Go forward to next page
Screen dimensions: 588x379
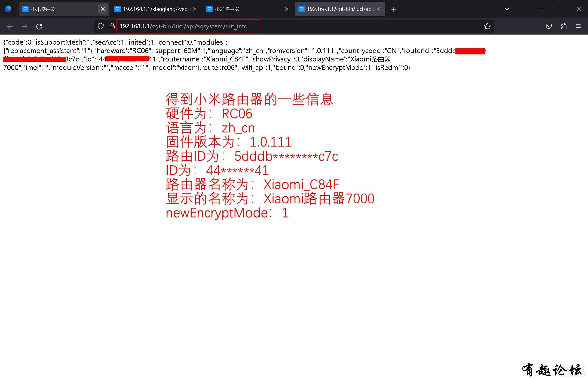(x=24, y=26)
